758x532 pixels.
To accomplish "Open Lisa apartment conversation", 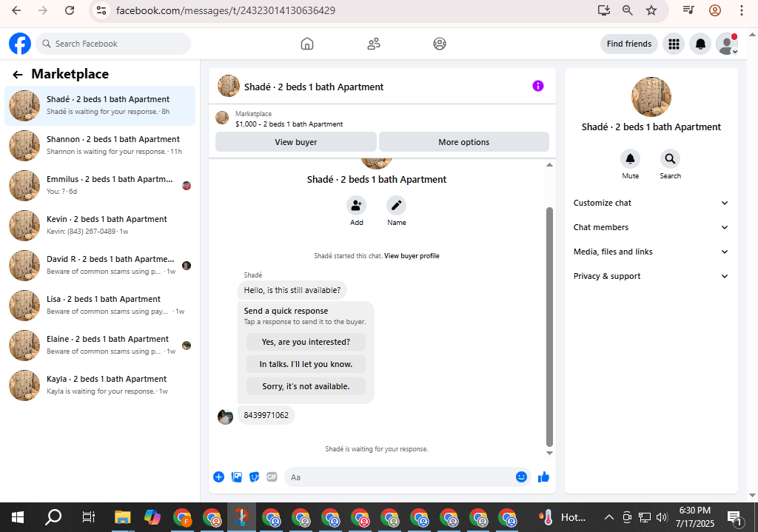I will point(100,306).
